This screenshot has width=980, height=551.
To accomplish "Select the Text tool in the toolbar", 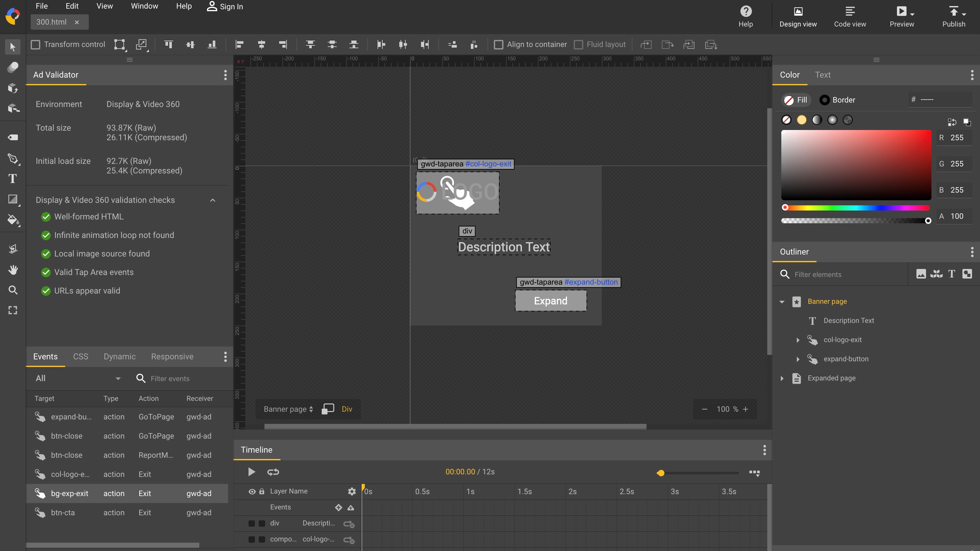I will pyautogui.click(x=12, y=179).
